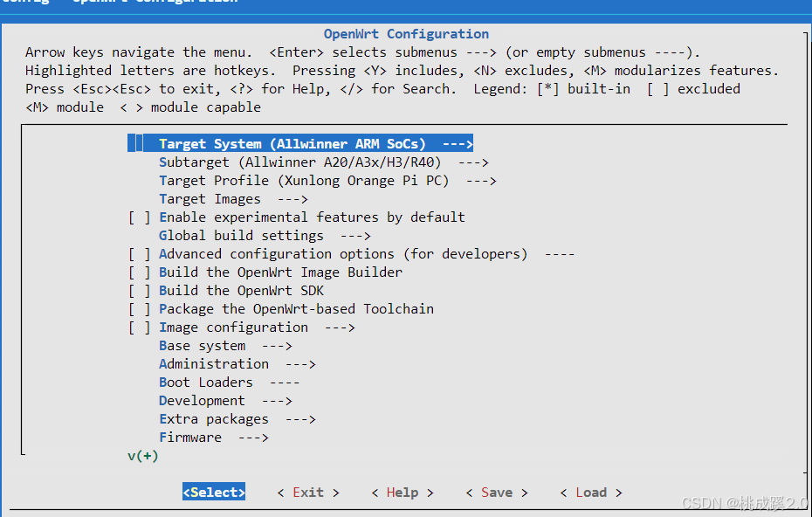Open Target Profile Xunlong Orange Pi PC

point(327,181)
